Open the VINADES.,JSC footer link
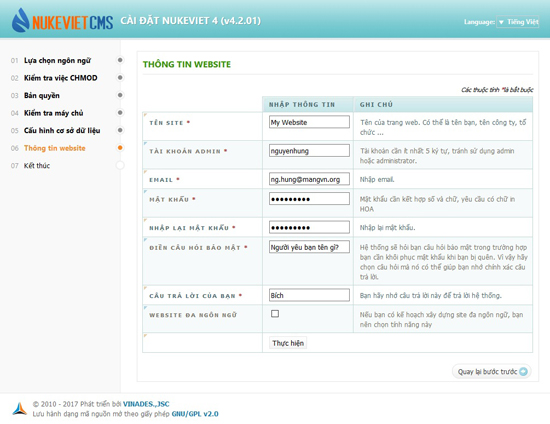 146,404
